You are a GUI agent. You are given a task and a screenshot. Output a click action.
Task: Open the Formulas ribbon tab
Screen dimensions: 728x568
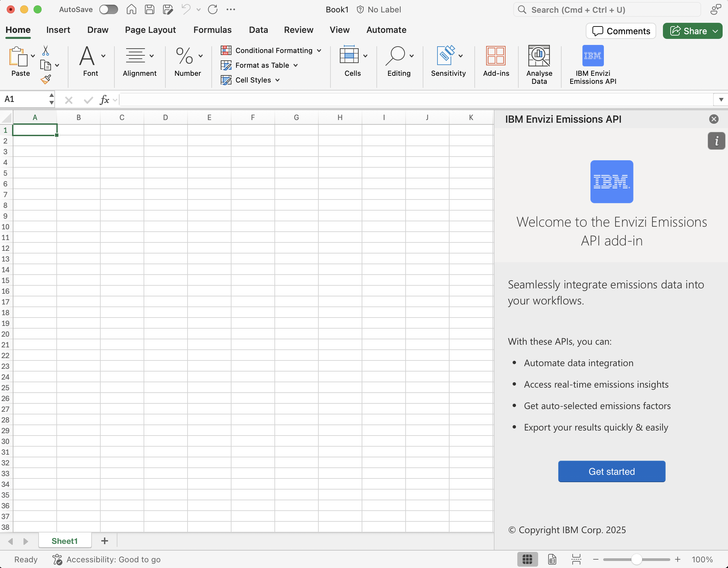click(212, 30)
